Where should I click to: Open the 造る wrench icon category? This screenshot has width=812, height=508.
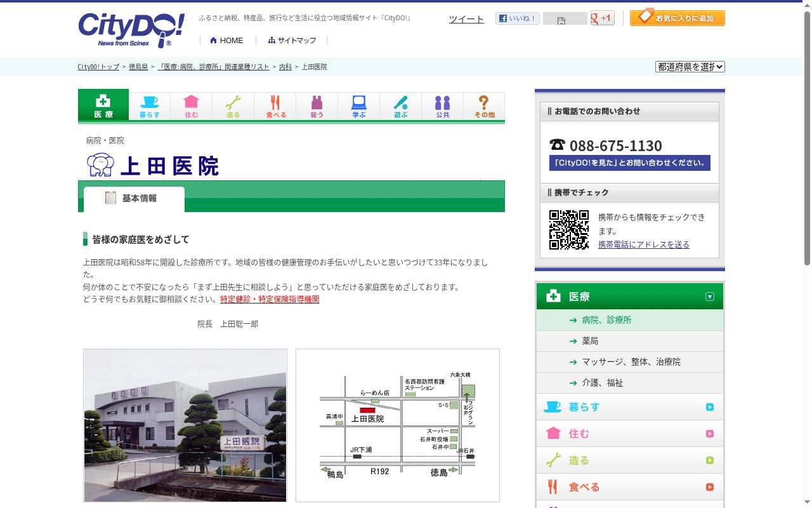[x=233, y=106]
